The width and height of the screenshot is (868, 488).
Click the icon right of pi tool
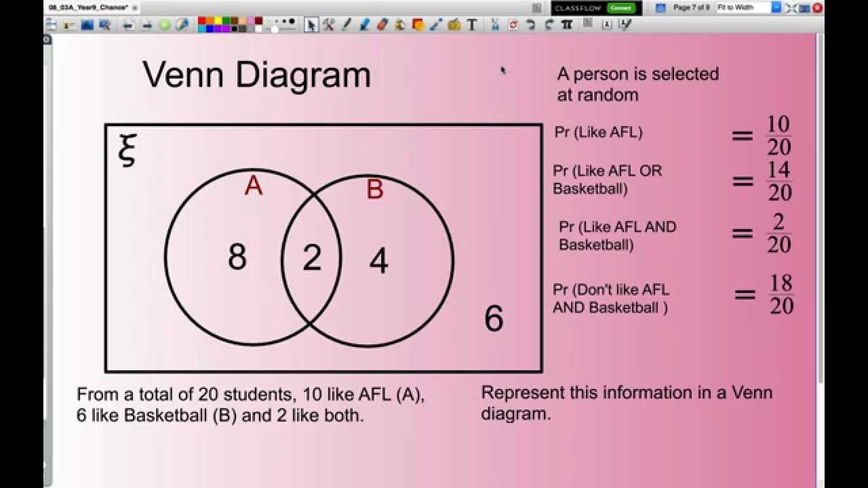click(x=587, y=22)
